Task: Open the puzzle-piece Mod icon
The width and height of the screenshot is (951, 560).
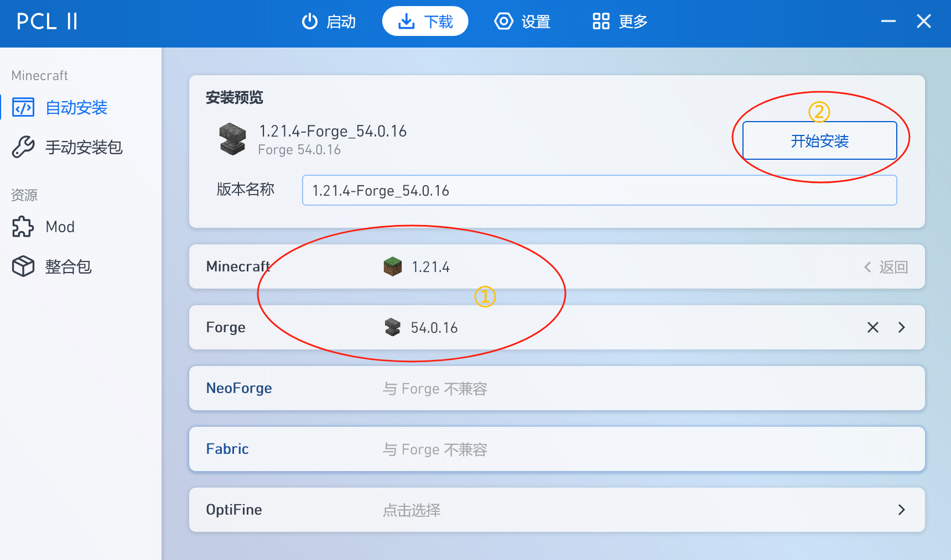Action: tap(23, 227)
